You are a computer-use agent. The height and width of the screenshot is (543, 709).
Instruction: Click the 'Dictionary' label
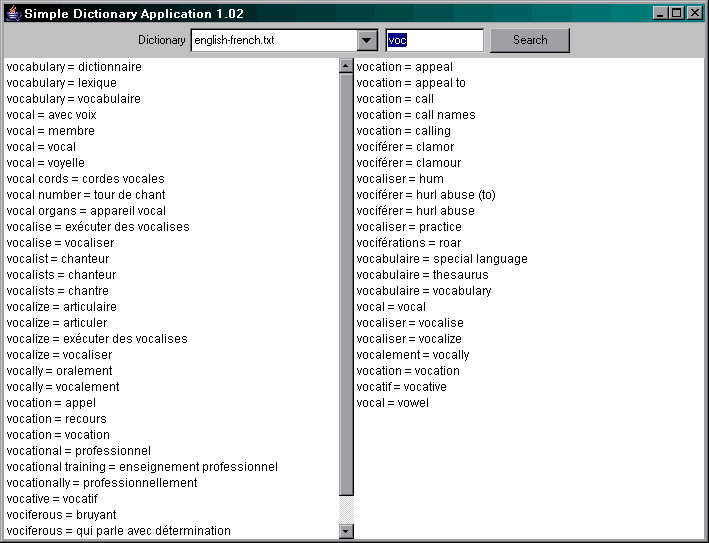(x=161, y=40)
